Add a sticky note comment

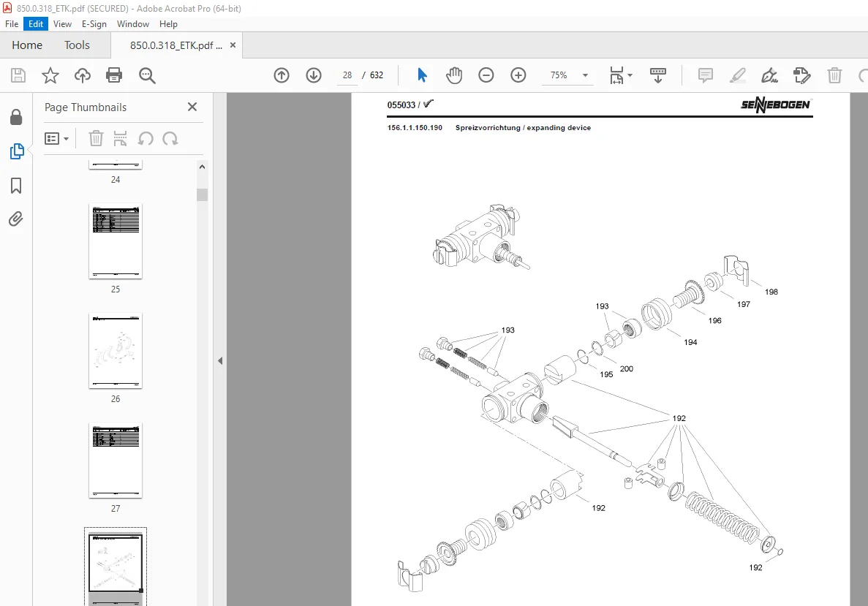pyautogui.click(x=705, y=75)
